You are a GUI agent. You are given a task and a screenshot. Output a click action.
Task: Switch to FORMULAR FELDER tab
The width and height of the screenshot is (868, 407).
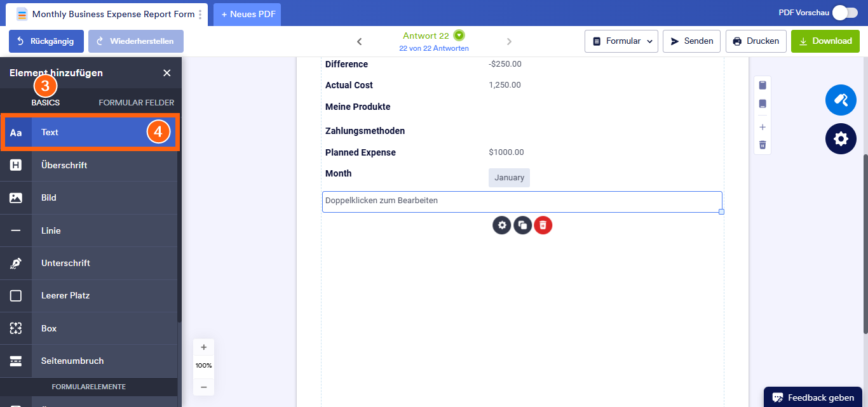[x=136, y=102]
